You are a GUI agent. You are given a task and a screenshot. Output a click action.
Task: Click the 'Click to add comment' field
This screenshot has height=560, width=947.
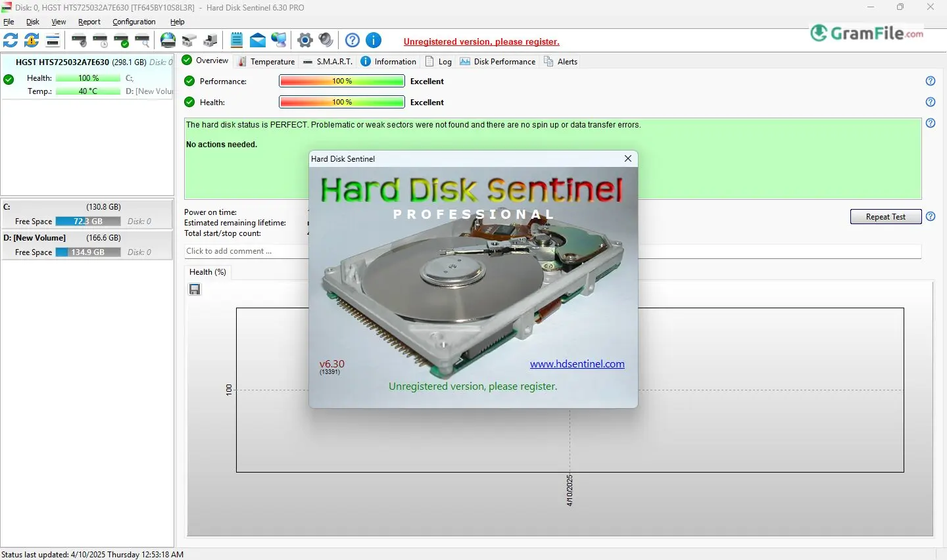552,251
